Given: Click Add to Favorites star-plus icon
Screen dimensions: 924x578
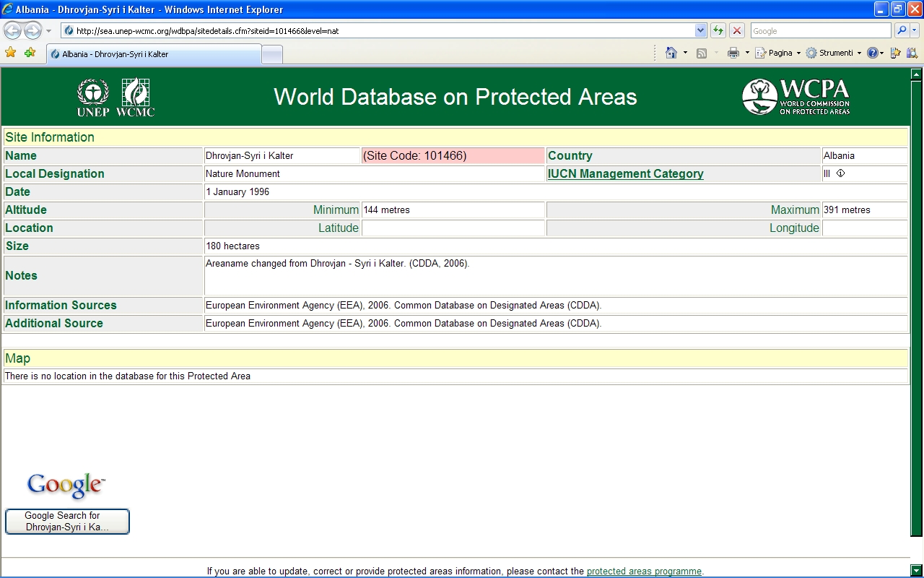Looking at the screenshot, I should click(x=30, y=53).
